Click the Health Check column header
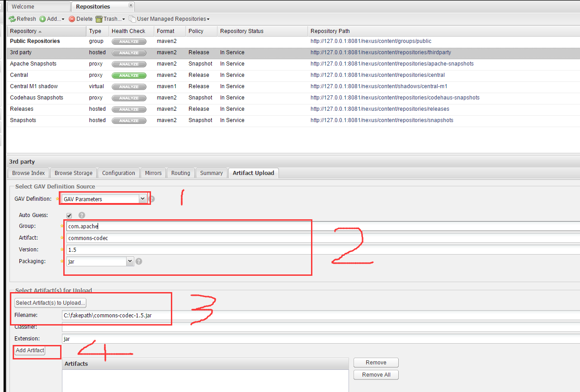The height and width of the screenshot is (392, 580). pos(131,31)
